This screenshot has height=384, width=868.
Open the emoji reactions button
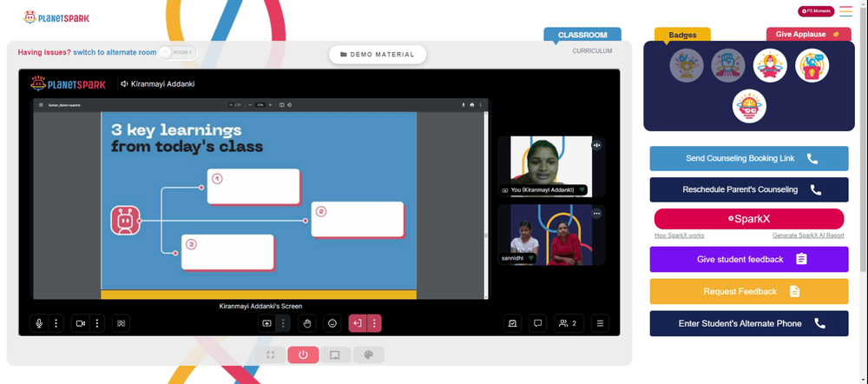tap(332, 323)
